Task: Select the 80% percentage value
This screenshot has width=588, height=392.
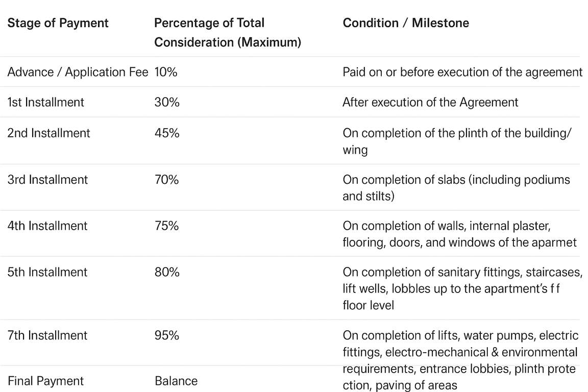Action: click(x=167, y=272)
